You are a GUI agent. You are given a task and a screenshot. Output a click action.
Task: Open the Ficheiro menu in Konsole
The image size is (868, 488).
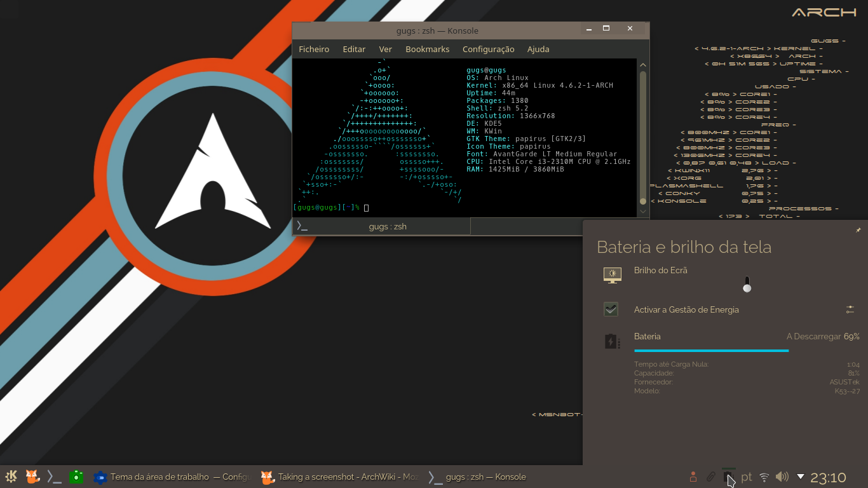[314, 49]
